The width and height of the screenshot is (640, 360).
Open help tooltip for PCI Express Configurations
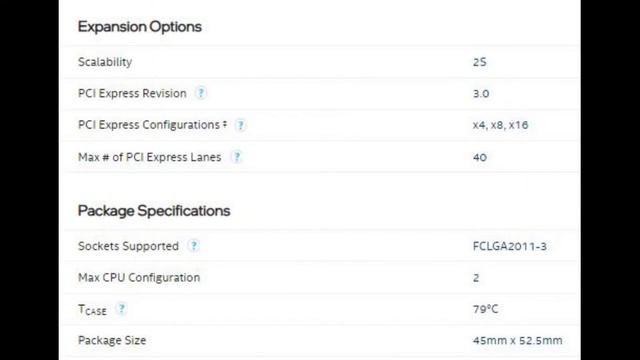pyautogui.click(x=240, y=125)
